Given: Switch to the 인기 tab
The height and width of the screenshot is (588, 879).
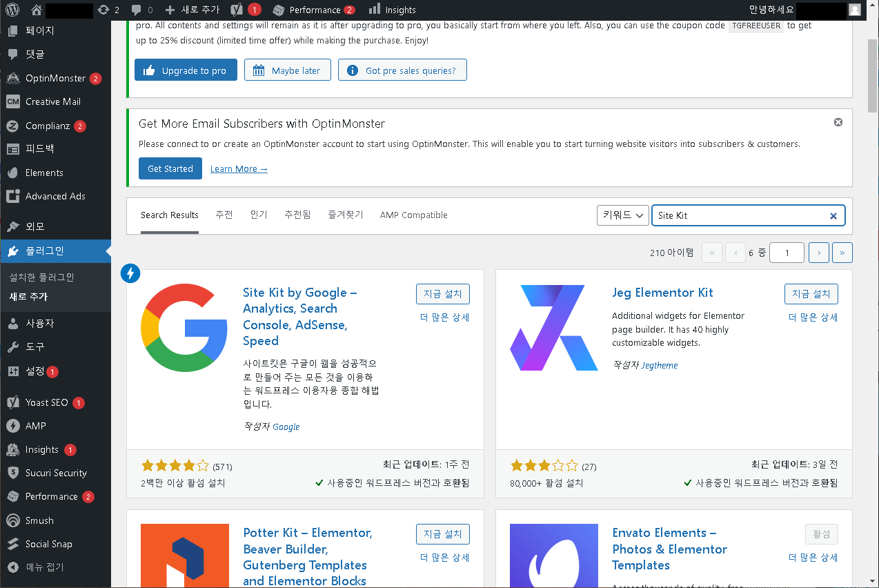Looking at the screenshot, I should tap(259, 215).
